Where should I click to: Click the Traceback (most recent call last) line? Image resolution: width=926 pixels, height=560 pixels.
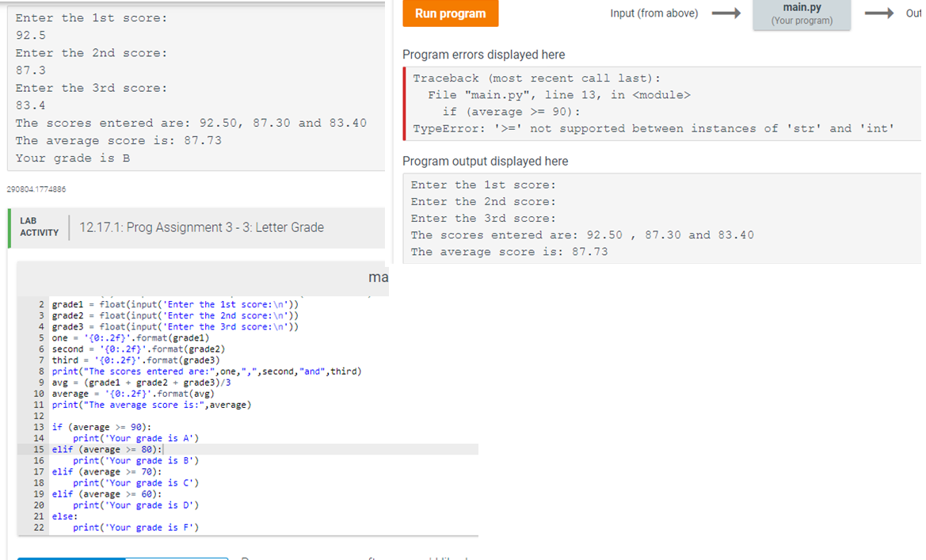536,78
